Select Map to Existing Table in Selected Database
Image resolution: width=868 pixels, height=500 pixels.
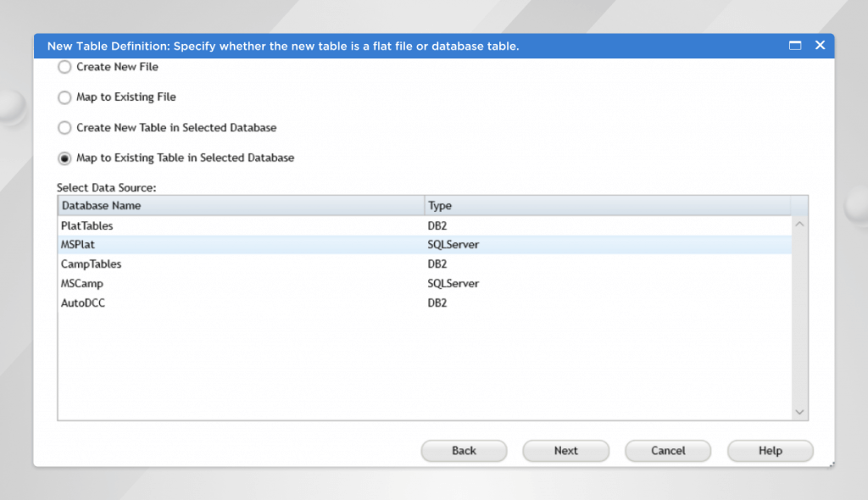(64, 158)
